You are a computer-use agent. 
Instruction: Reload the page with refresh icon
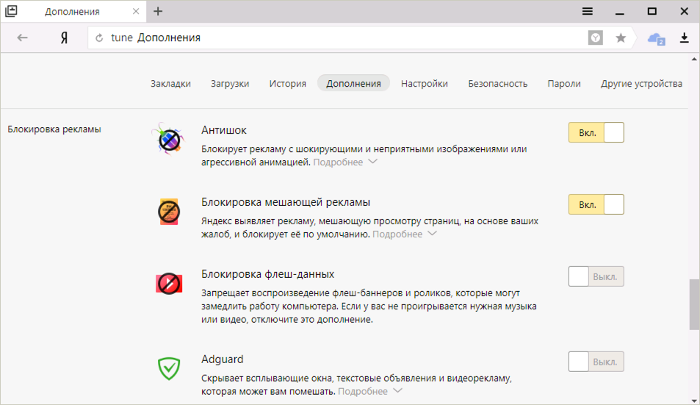click(x=99, y=38)
